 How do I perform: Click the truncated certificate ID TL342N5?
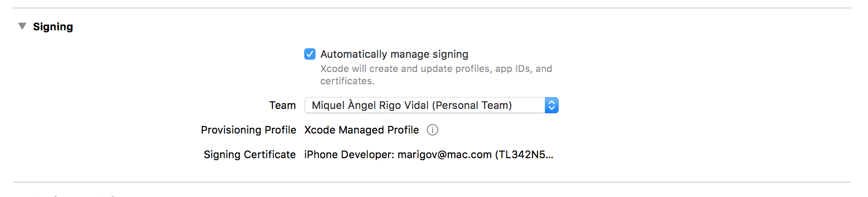click(524, 154)
